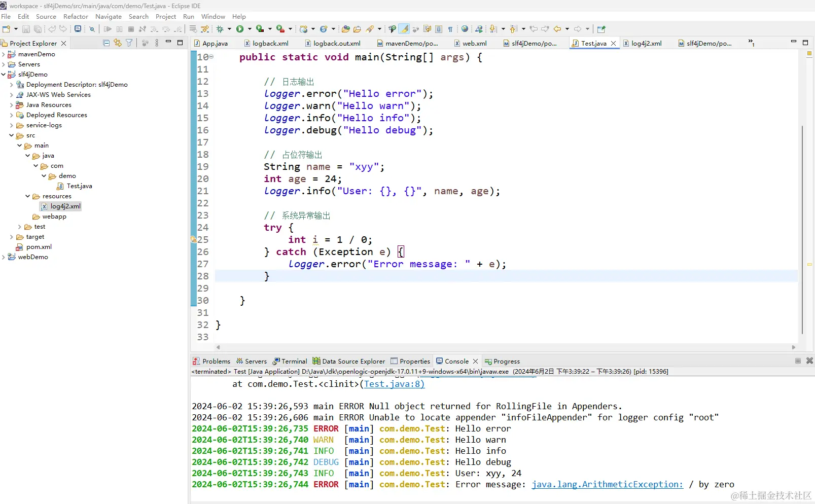The width and height of the screenshot is (815, 504).
Task: Open the Window menu
Action: 213,16
